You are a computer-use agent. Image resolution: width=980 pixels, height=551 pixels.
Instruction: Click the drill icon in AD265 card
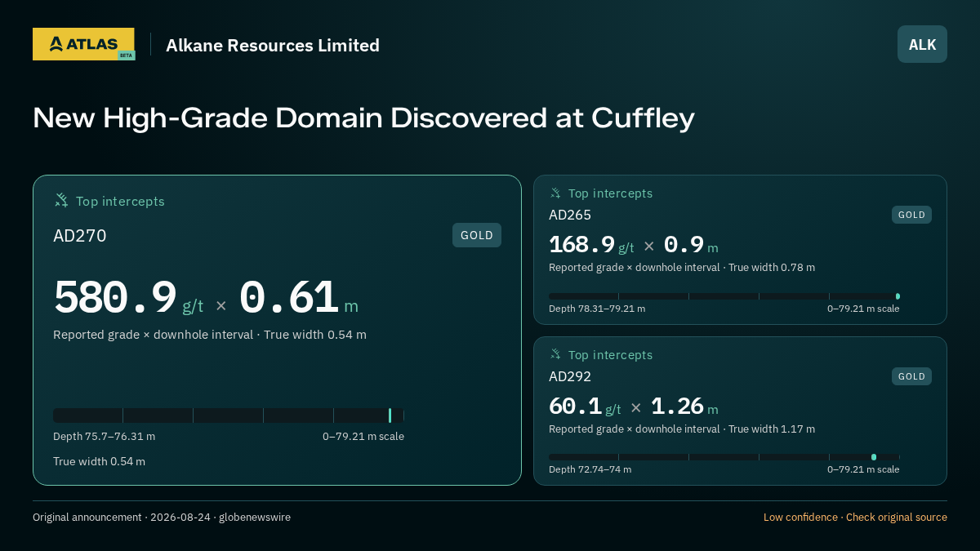click(x=555, y=193)
